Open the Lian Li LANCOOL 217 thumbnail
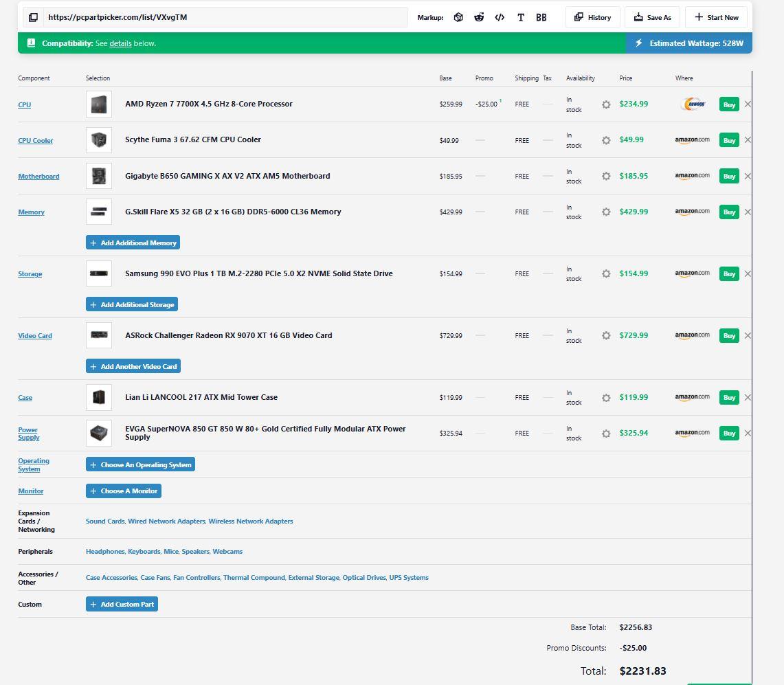This screenshot has height=685, width=784. [99, 398]
